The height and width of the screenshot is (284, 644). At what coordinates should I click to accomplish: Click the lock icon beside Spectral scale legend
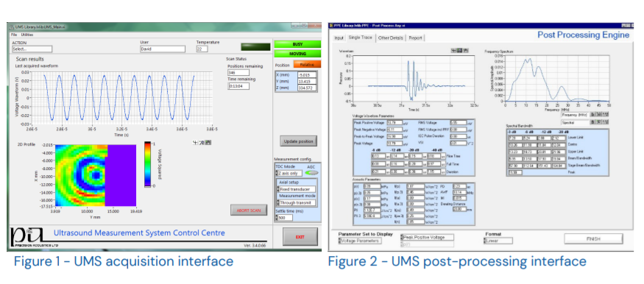point(592,122)
